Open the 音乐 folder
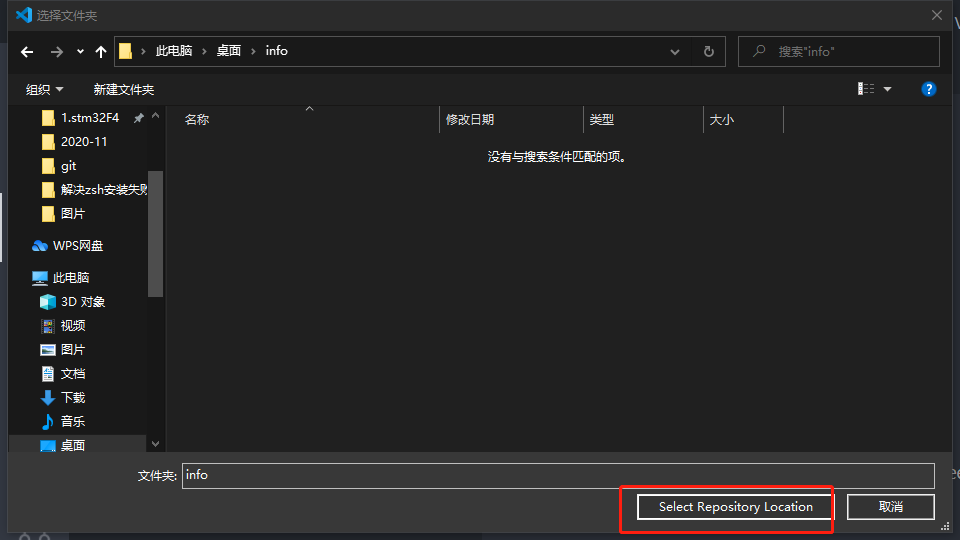Screen dimensions: 960x540 pyautogui.click(x=63, y=422)
